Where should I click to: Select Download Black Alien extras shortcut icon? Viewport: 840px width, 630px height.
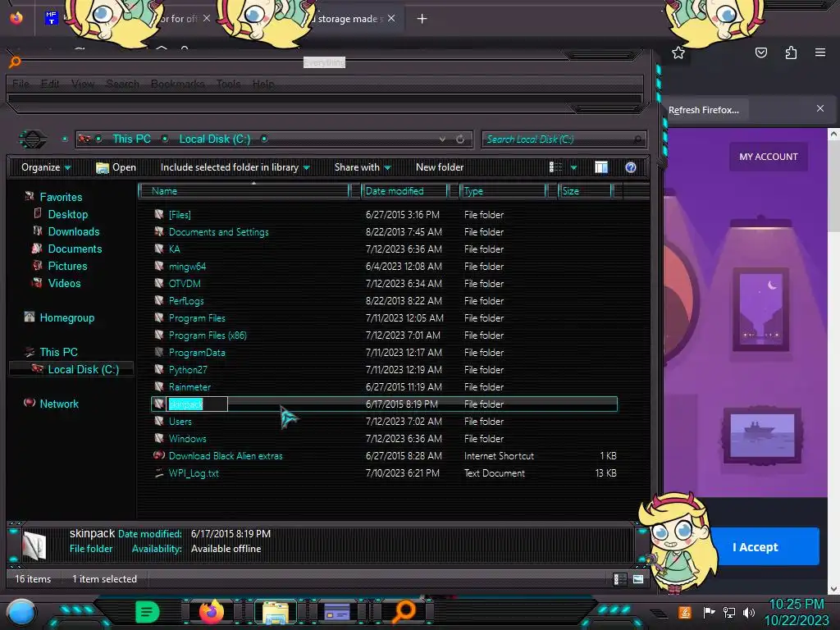(x=159, y=455)
